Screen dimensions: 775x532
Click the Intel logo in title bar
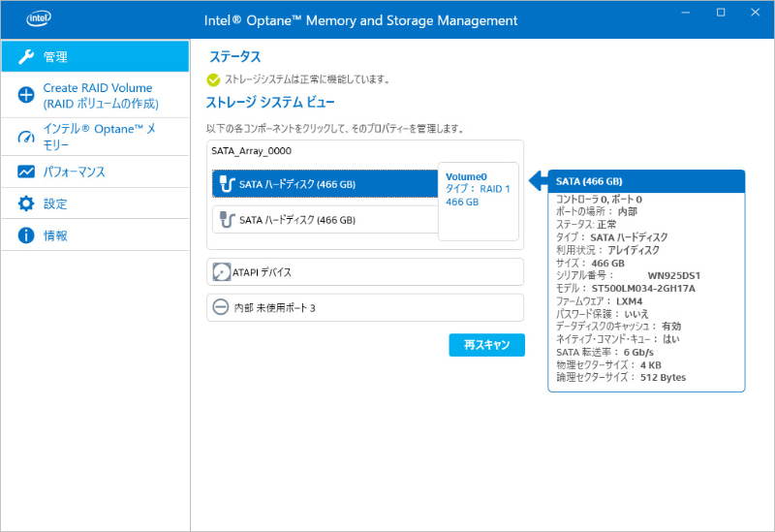click(39, 18)
